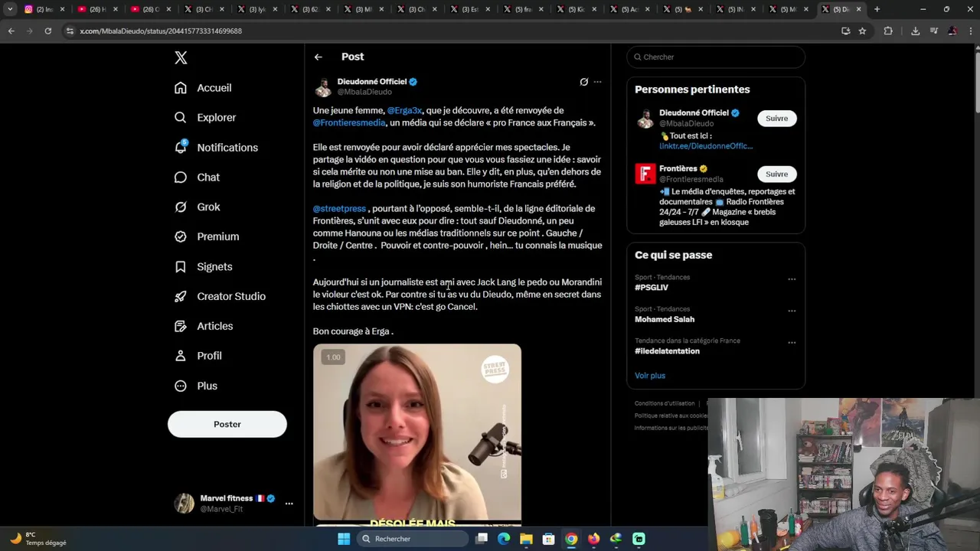Open File Explorer from the taskbar

coord(526,539)
